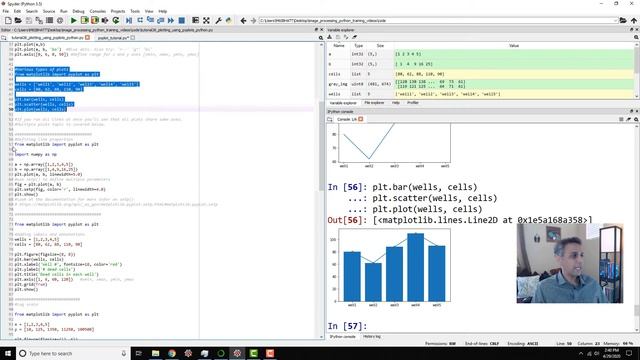Click the editor vertical scrollbar
The image size is (640, 360).
pos(322,190)
